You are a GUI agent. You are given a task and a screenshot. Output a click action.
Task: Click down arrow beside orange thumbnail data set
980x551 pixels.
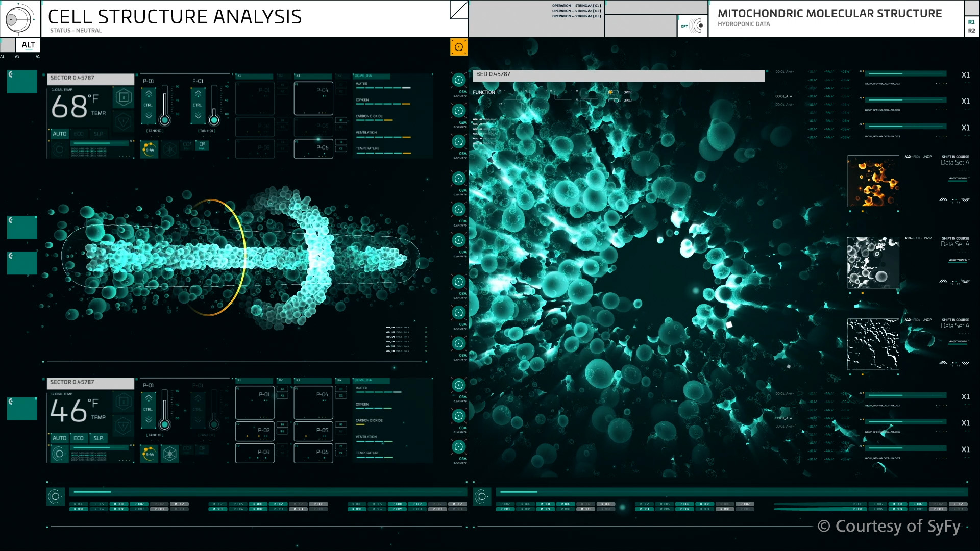[965, 200]
